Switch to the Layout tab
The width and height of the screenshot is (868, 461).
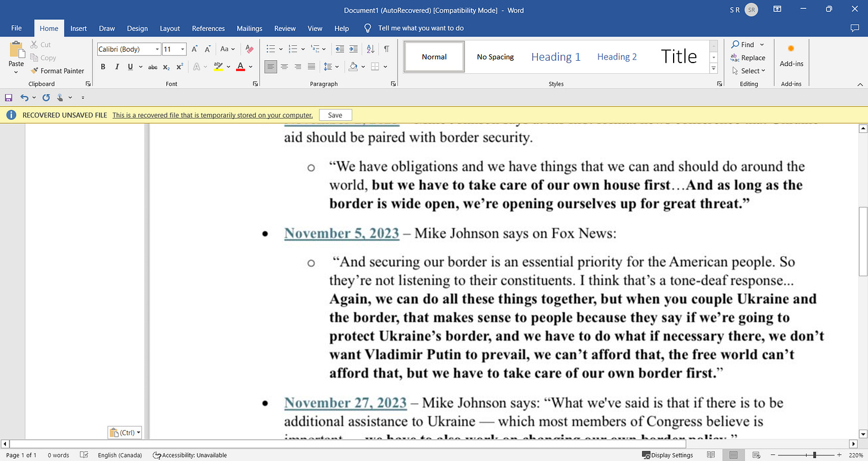pos(170,29)
